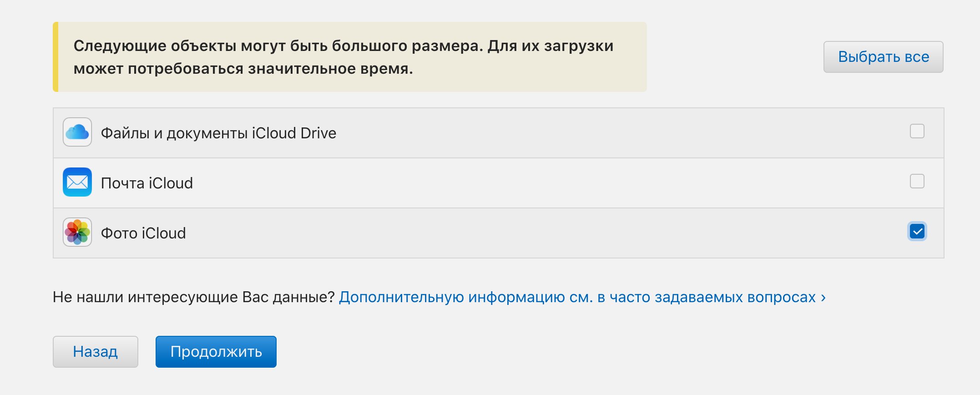Proceed with the Продолжить button
The height and width of the screenshot is (395, 980).
coord(216,352)
